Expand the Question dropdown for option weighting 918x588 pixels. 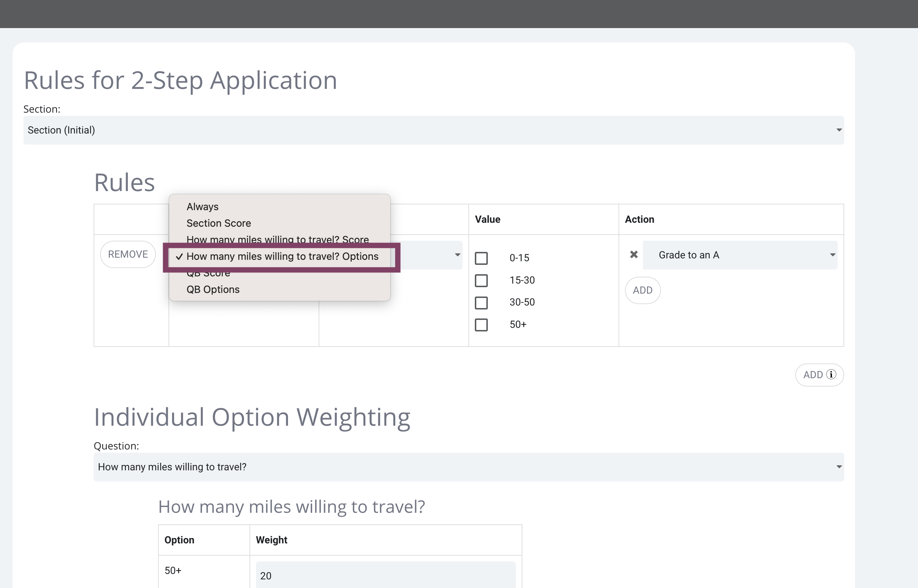click(469, 467)
